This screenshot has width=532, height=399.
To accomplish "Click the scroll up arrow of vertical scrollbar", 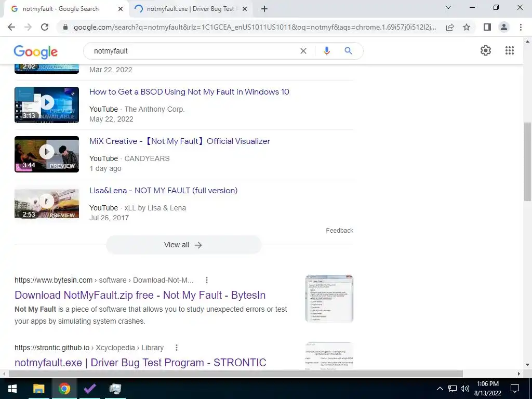I will [x=527, y=42].
